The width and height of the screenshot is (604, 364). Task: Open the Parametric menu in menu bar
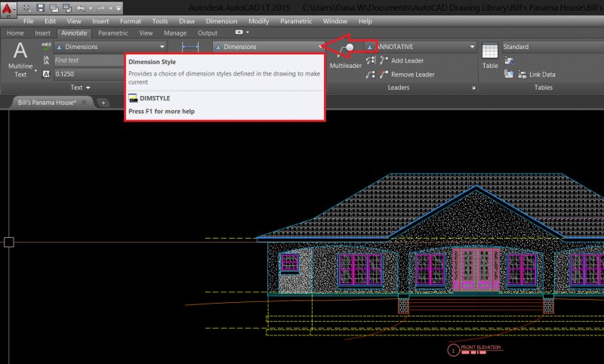(x=296, y=21)
